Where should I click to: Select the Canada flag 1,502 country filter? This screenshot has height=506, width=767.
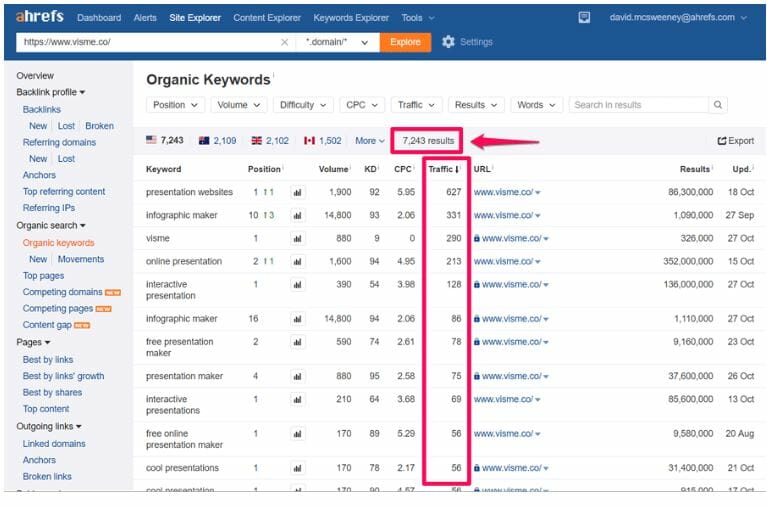click(x=322, y=140)
